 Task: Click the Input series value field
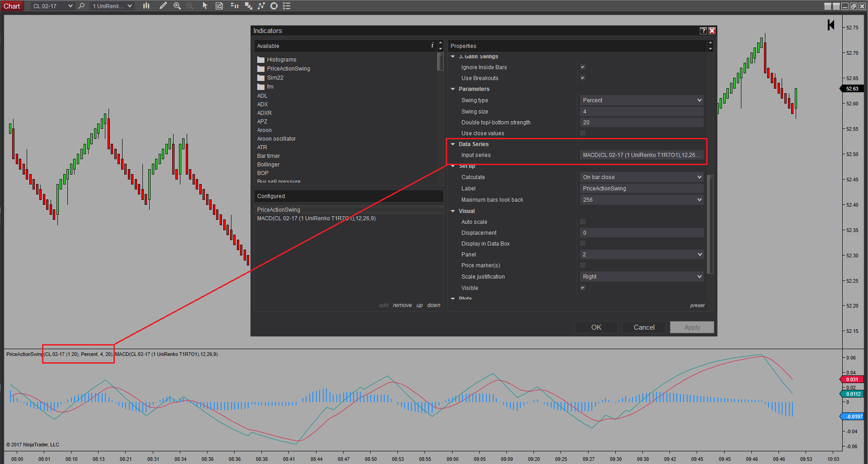pos(642,155)
